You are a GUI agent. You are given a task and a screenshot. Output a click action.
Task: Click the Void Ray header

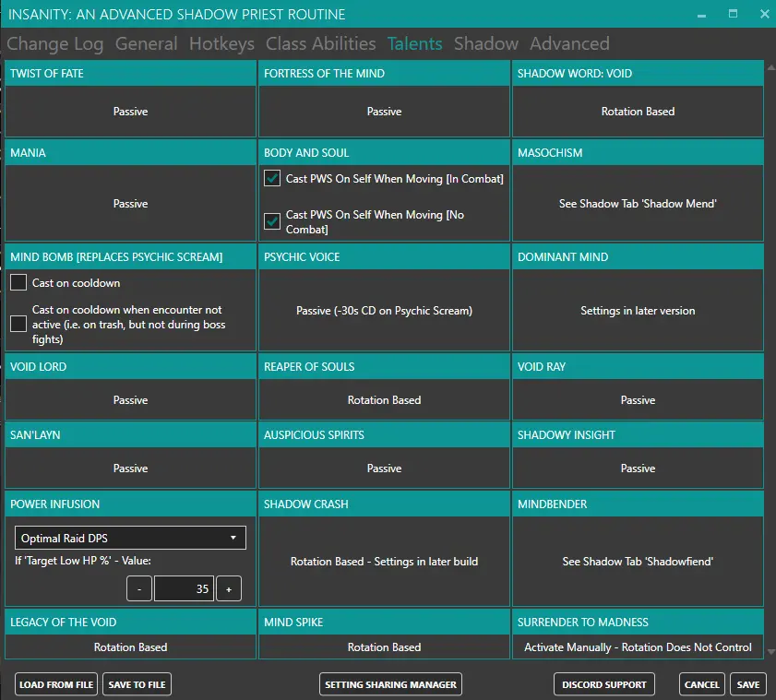[638, 366]
